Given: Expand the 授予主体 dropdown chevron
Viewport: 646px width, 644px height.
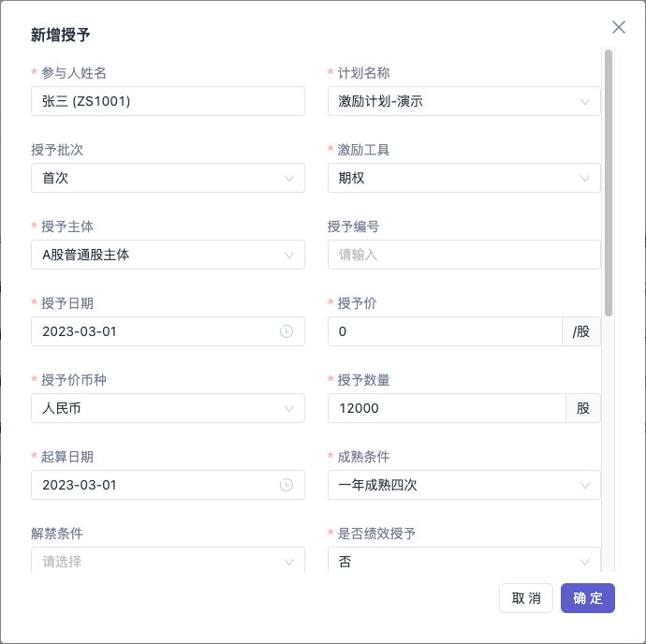Looking at the screenshot, I should pos(289,255).
